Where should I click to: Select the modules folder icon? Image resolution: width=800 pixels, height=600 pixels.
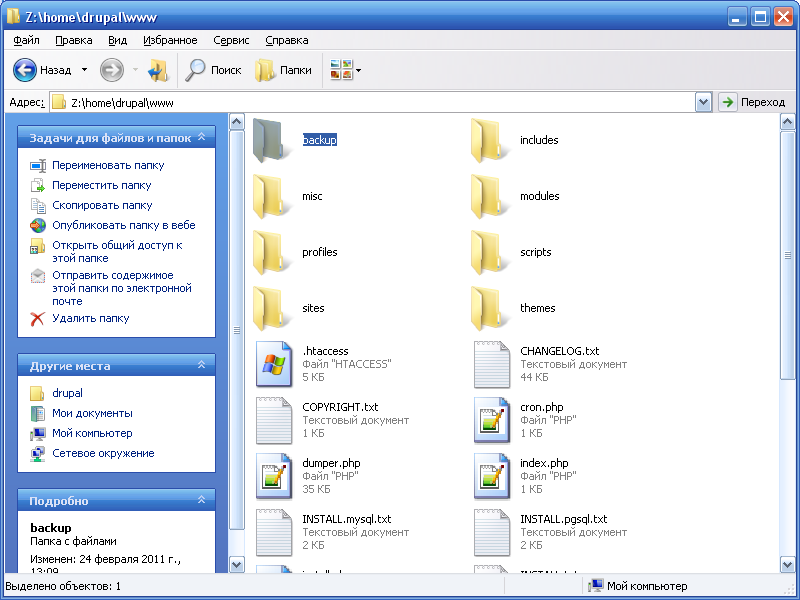489,196
